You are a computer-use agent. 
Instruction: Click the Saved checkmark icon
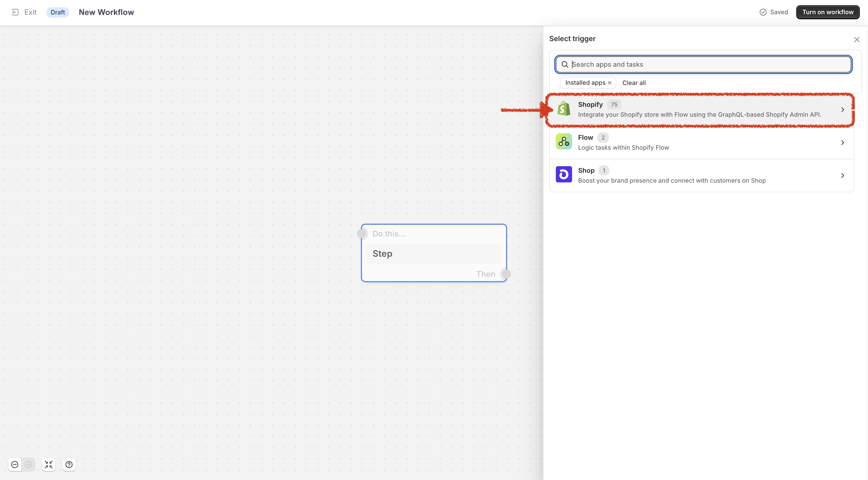(763, 12)
